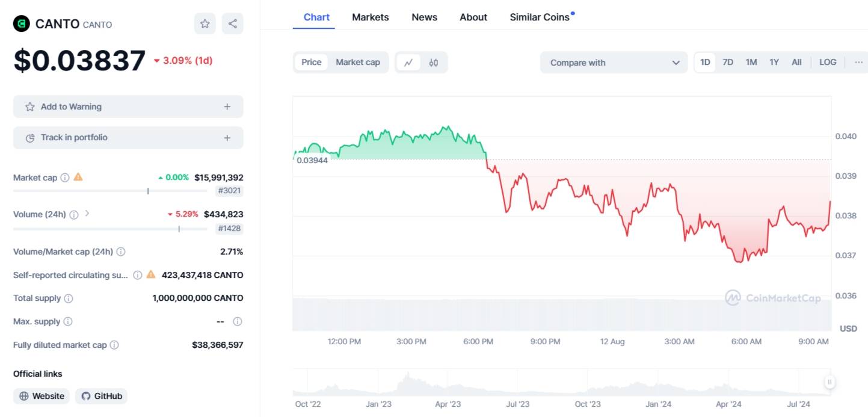Click the $15,991,392 market cap value
Screen dimensions: 868x417
[219, 178]
